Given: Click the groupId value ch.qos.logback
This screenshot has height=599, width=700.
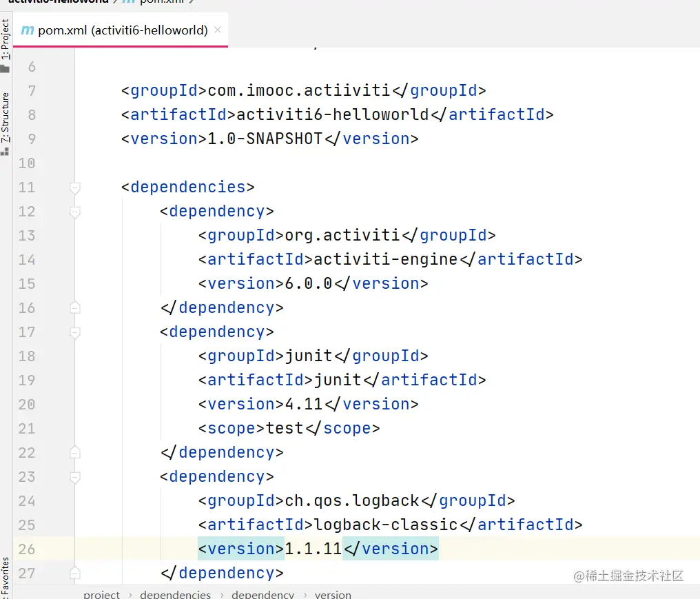Looking at the screenshot, I should 352,500.
